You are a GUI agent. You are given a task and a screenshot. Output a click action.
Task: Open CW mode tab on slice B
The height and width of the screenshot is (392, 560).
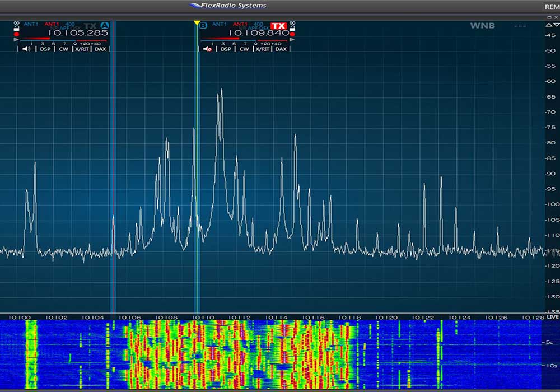coord(244,49)
